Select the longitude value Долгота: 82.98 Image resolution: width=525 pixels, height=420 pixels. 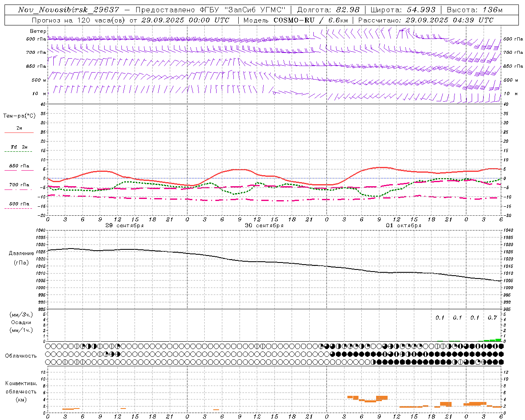(x=328, y=10)
